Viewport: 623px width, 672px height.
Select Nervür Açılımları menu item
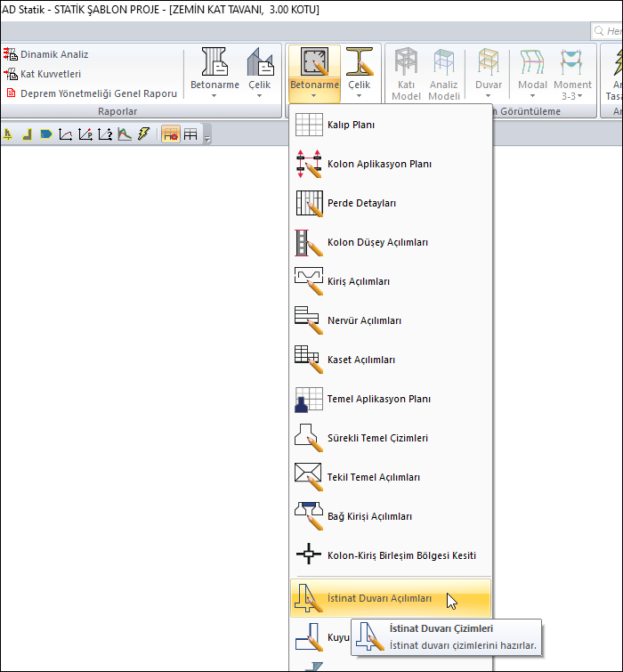tap(391, 320)
